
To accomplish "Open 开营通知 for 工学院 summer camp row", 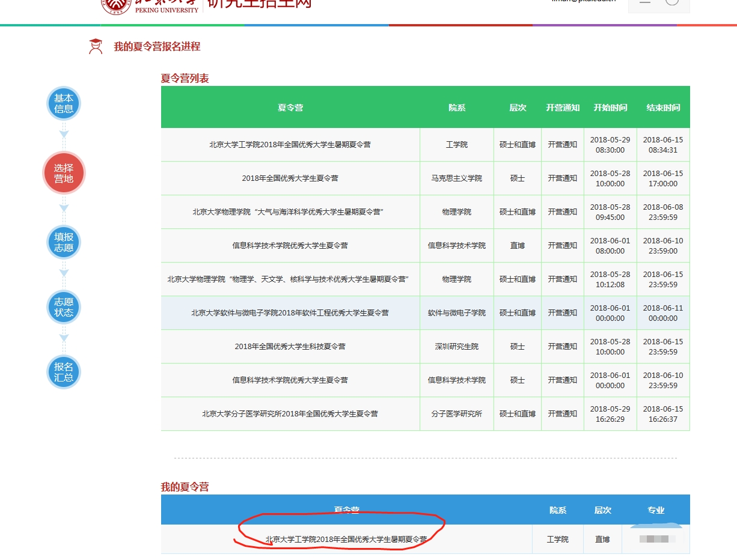I will [x=562, y=145].
